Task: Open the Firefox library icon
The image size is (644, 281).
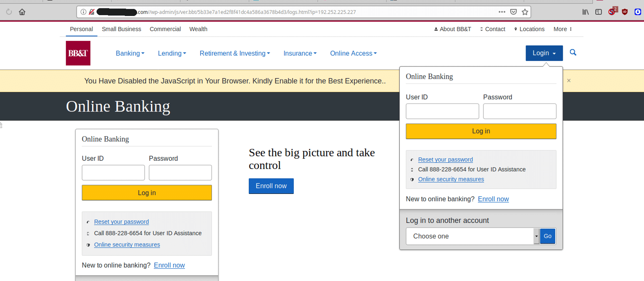Action: tap(586, 12)
